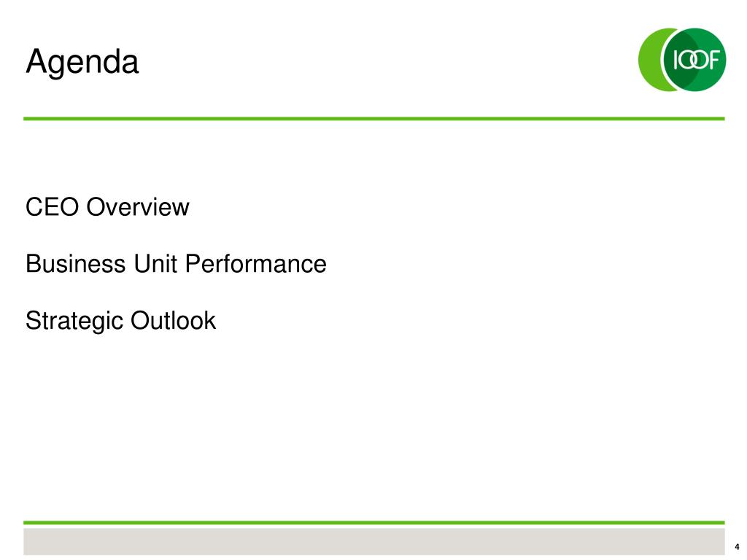
Task: Click the word "CEO"
Action: pos(52,207)
